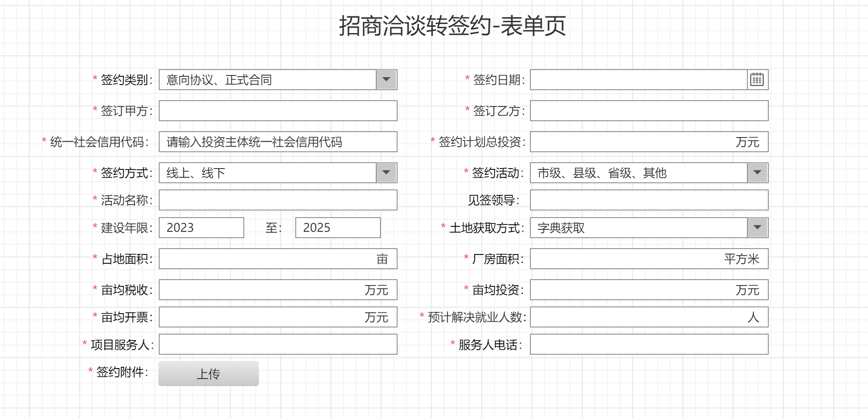868x418 pixels.
Task: Click the 服务人电话 input field
Action: [648, 344]
